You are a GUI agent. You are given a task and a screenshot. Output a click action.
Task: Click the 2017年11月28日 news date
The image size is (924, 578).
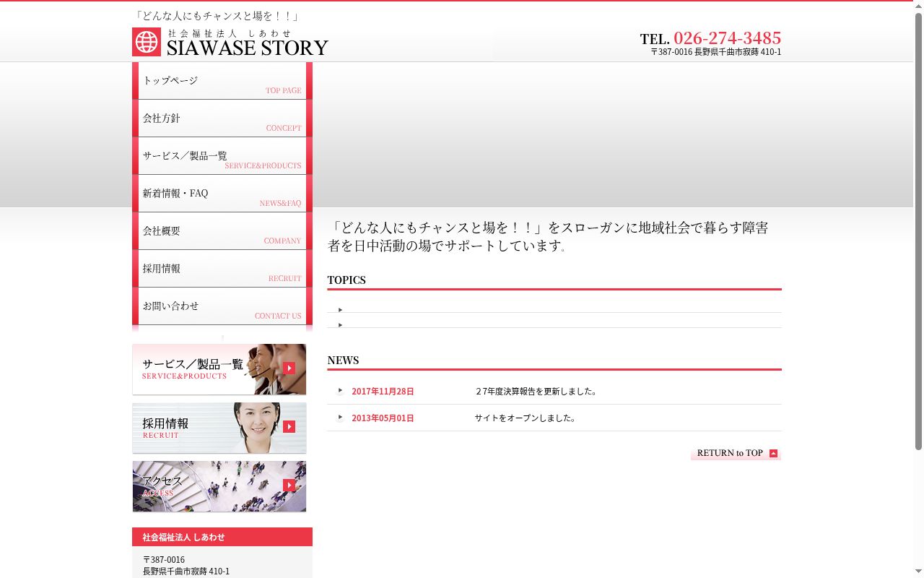point(383,392)
